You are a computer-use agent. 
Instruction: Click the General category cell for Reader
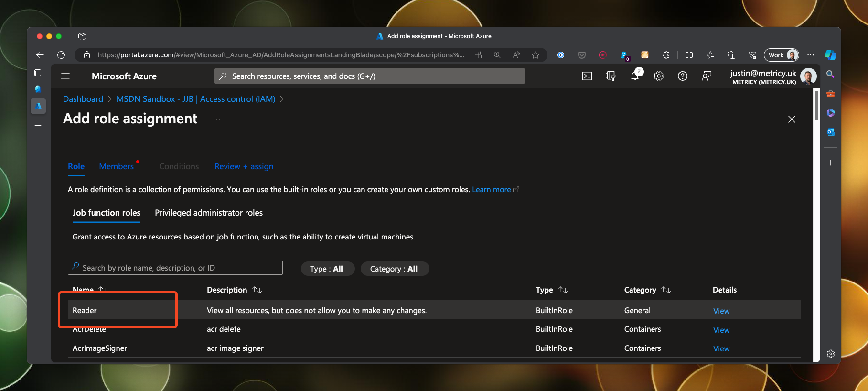point(637,310)
